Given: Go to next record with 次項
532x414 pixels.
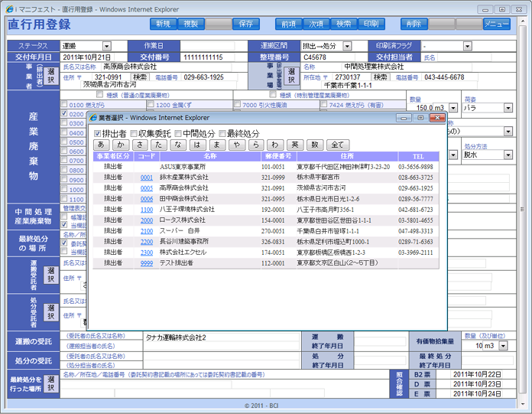Looking at the screenshot, I should point(316,24).
